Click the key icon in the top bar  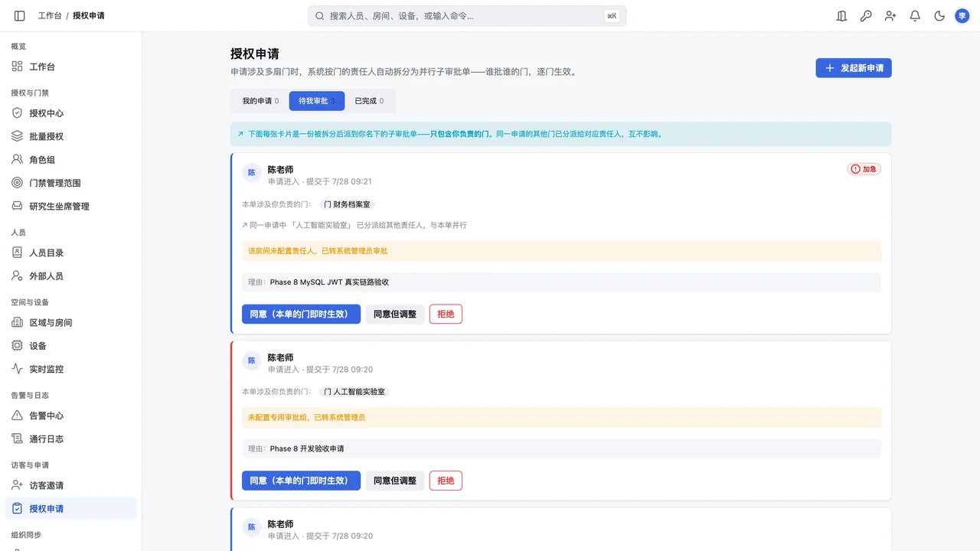pyautogui.click(x=866, y=15)
